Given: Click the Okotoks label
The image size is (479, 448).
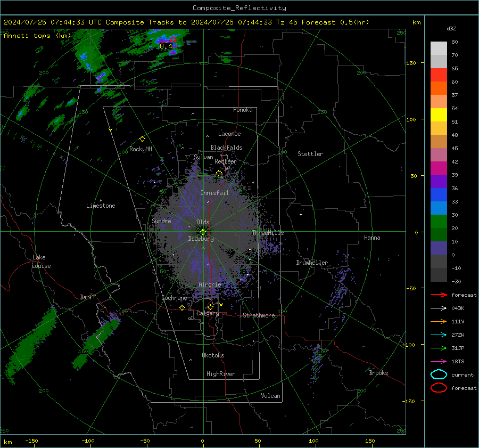Looking at the screenshot, I should [213, 355].
